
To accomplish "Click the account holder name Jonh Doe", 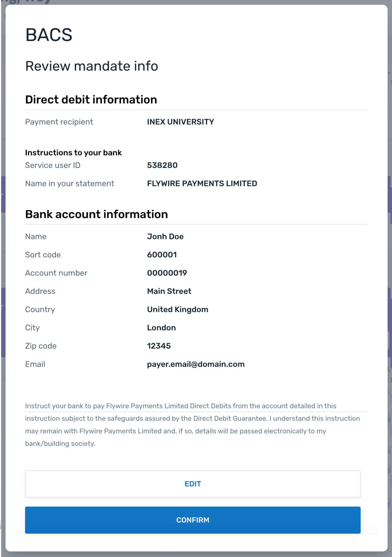I will click(165, 236).
